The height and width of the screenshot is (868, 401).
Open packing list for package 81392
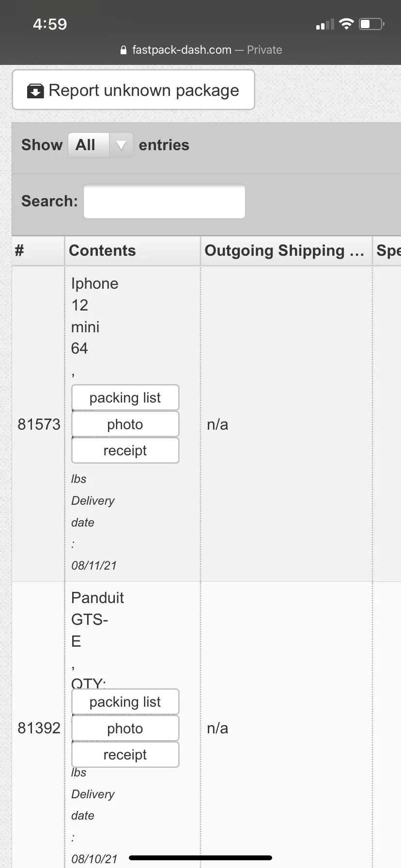[x=125, y=702]
